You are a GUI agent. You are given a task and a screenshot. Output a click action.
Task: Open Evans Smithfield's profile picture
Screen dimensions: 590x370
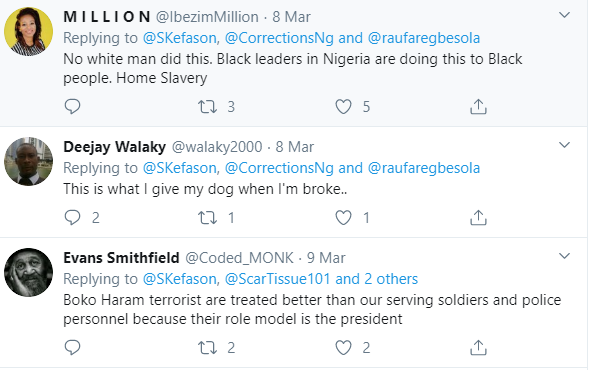[29, 272]
